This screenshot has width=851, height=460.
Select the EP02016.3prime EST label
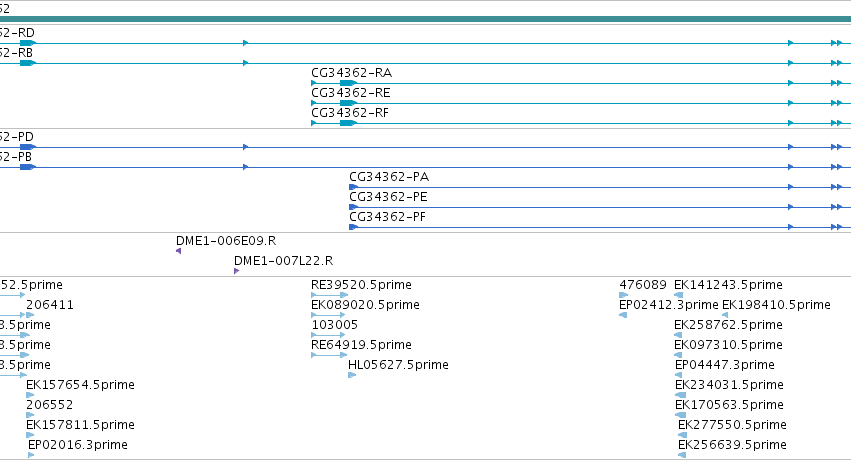78,445
